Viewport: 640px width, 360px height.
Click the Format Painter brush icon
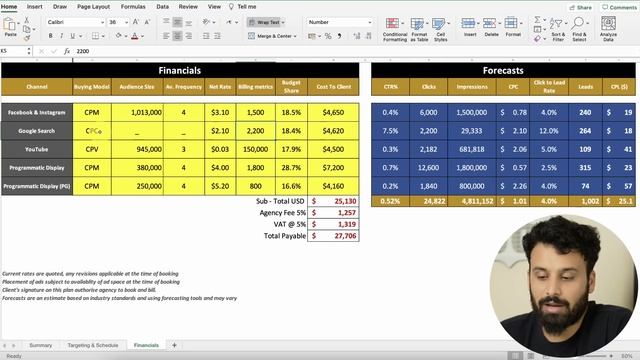click(x=27, y=38)
